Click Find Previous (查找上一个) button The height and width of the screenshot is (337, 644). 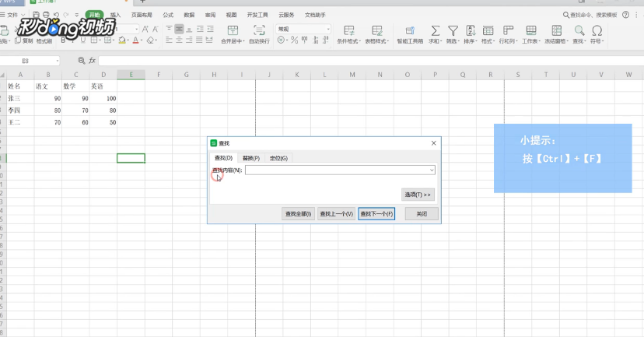click(x=336, y=214)
